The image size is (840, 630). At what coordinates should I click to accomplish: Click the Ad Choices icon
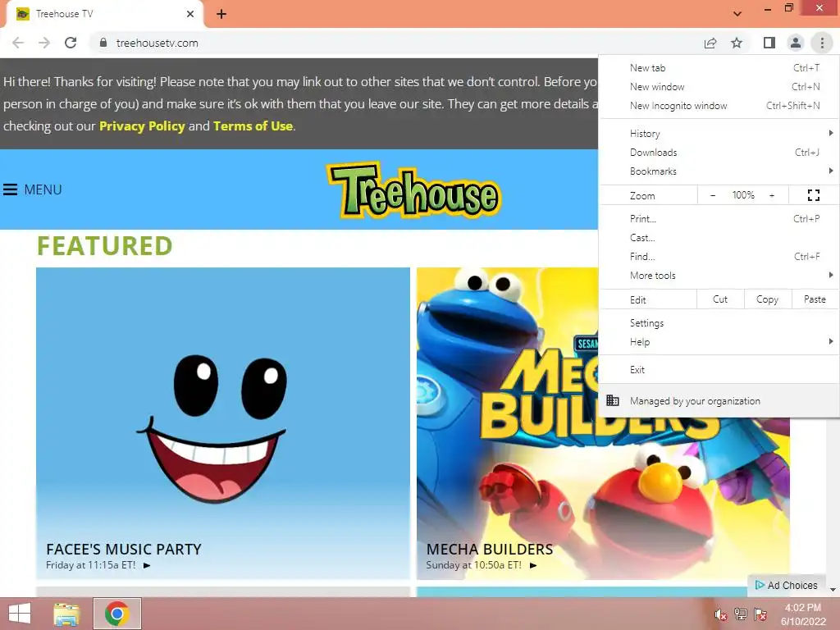[x=759, y=585]
